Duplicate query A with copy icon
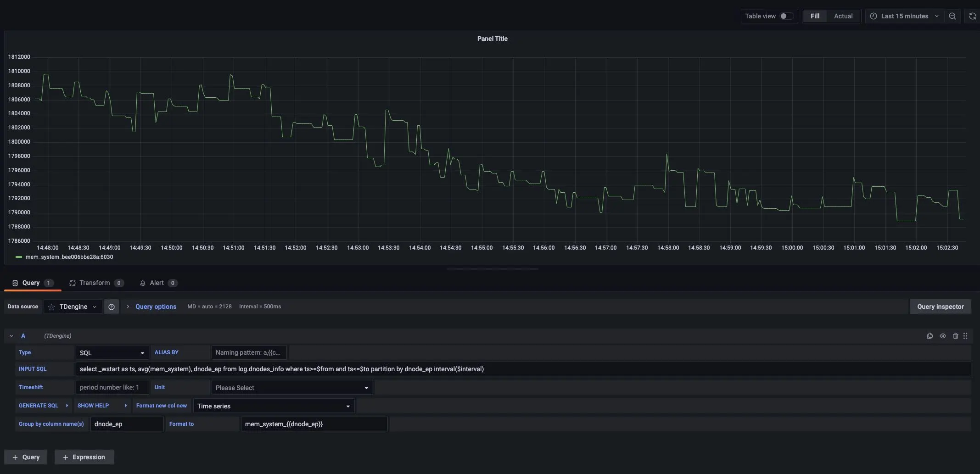Screen dimensions: 980x474 930,336
